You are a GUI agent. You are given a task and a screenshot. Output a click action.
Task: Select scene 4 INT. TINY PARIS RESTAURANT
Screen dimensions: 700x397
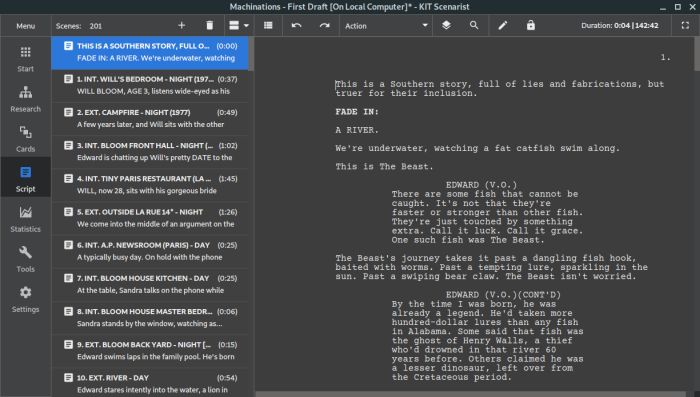click(150, 184)
